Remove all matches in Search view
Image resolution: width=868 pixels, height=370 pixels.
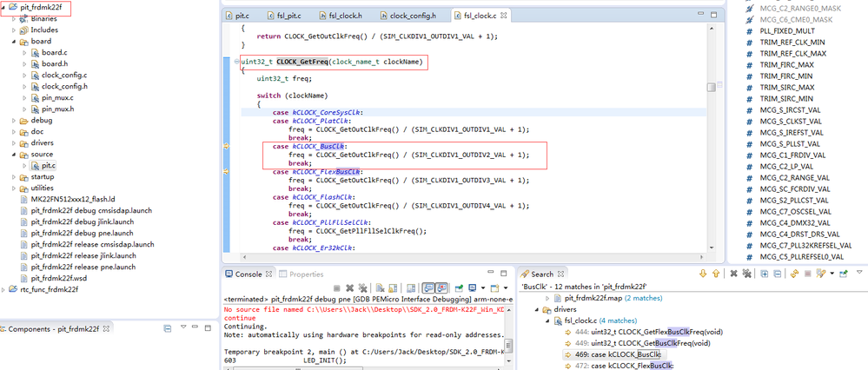point(746,274)
